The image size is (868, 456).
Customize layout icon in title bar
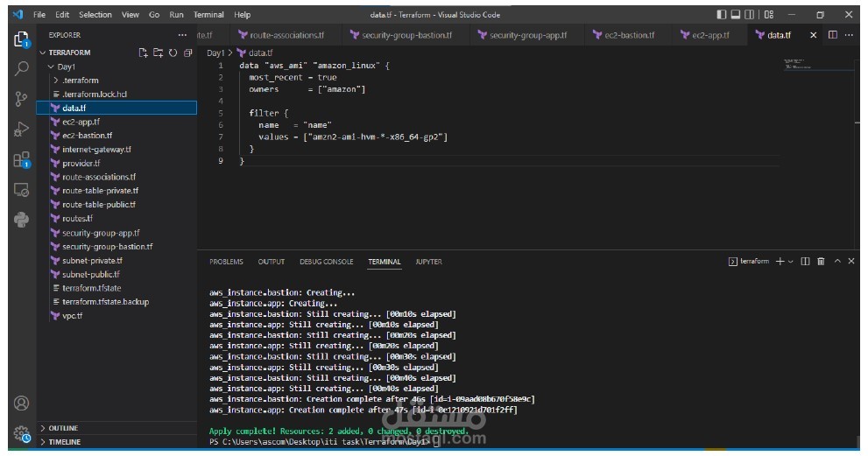[x=769, y=14]
